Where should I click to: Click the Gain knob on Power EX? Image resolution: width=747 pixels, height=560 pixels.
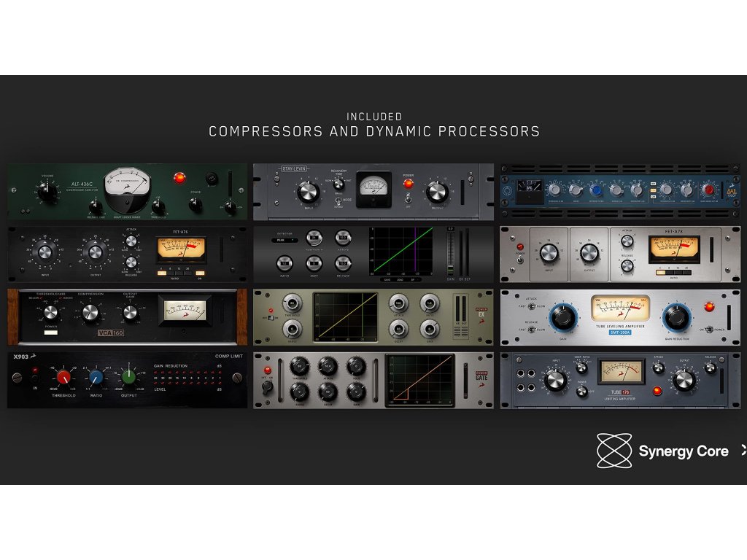pyautogui.click(x=429, y=329)
